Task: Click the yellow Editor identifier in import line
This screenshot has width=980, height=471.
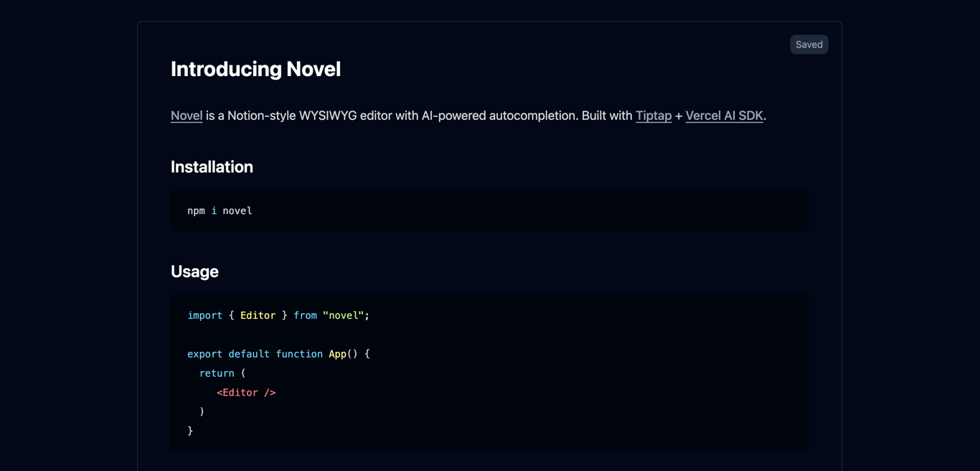Action: tap(258, 315)
